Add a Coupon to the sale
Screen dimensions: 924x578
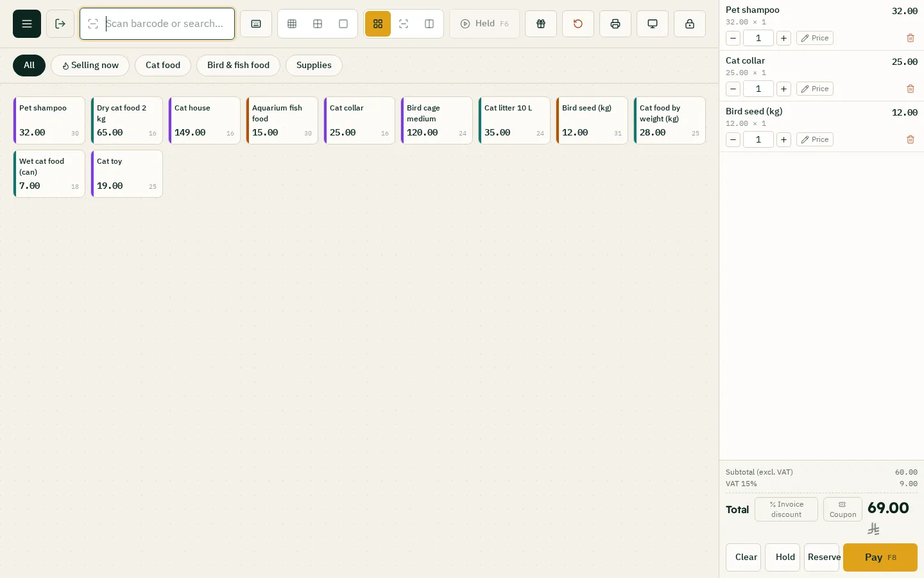click(843, 509)
